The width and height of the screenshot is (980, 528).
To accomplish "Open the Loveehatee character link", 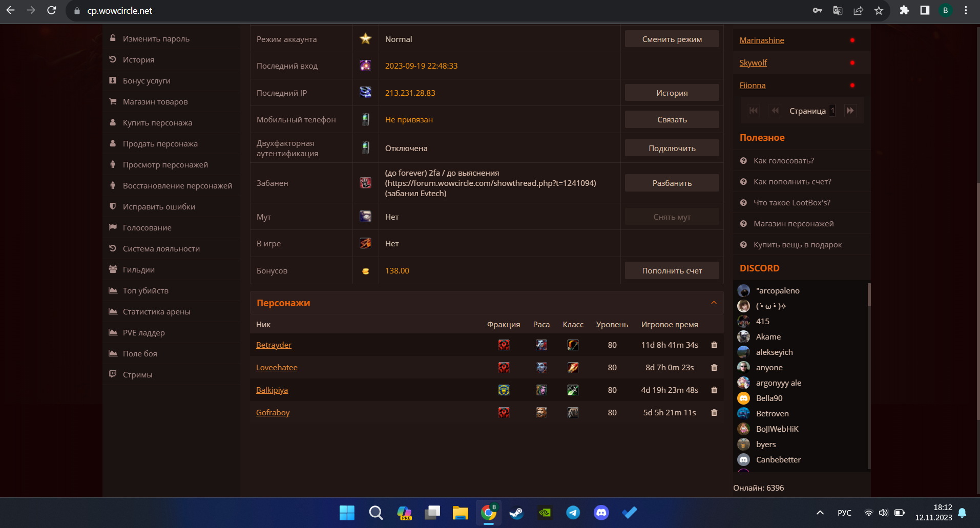I will (277, 368).
